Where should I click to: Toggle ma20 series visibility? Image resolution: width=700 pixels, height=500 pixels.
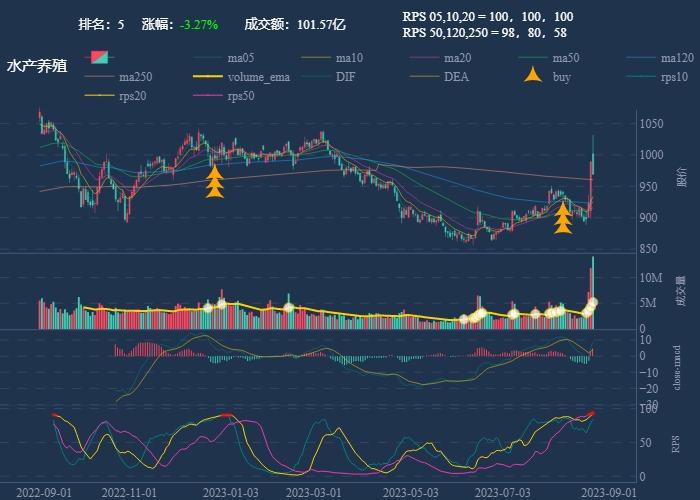(x=440, y=58)
